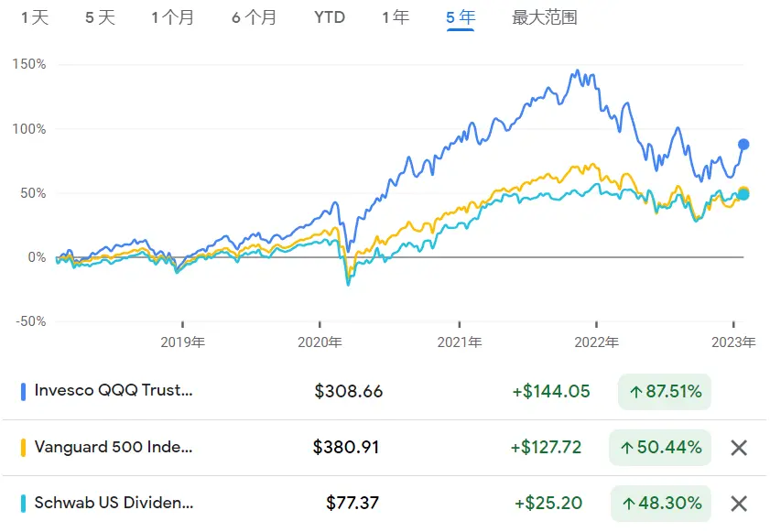Viewport: 770px width, 532px height.
Task: Click the 87.51% gain badge
Action: [x=665, y=392]
